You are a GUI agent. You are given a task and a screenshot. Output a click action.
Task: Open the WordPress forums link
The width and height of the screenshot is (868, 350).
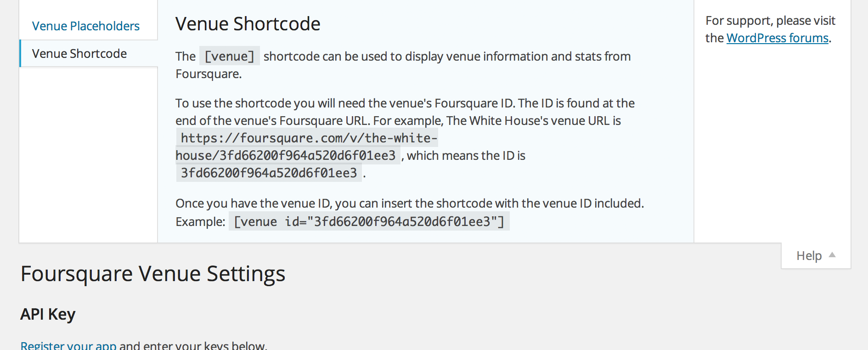coord(778,38)
